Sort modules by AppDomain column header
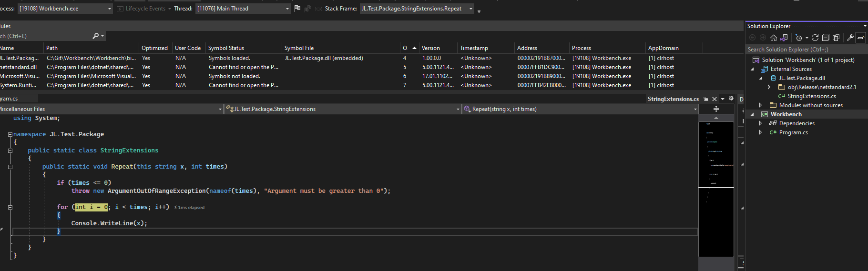This screenshot has width=868, height=271. click(x=674, y=48)
